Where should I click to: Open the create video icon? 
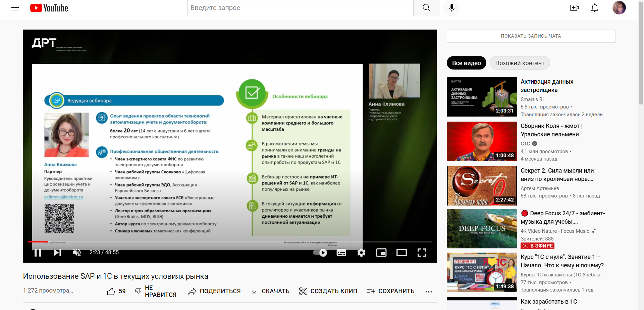tap(574, 8)
